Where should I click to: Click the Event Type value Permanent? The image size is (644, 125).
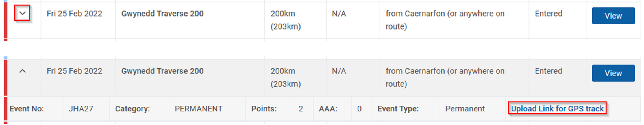click(465, 109)
